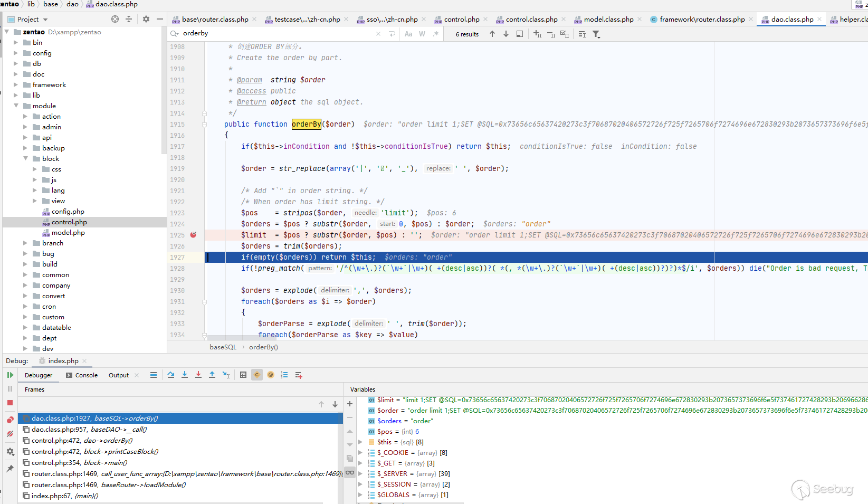Expand the framework folder in the project tree
Screen dimensions: 868x504
tap(16, 85)
